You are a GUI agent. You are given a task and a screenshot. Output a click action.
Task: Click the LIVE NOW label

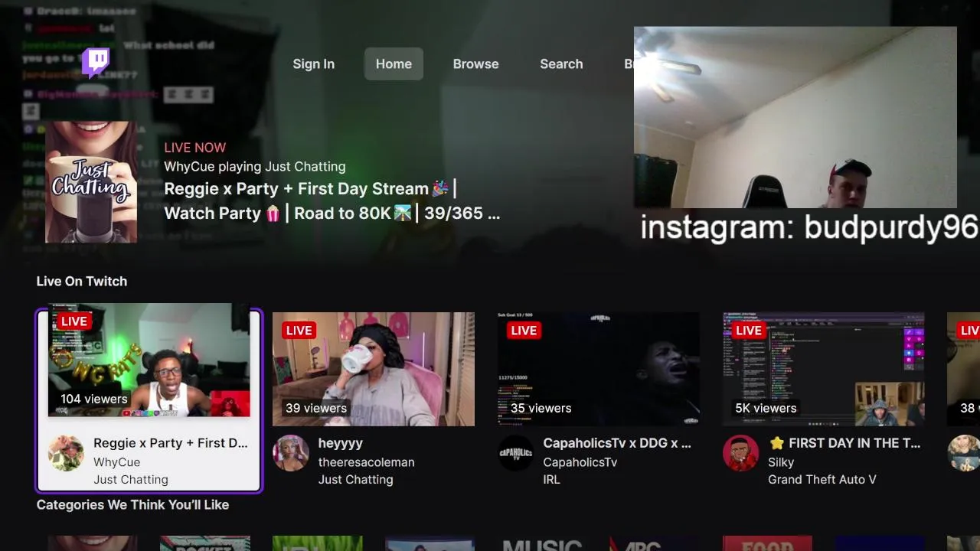pos(195,147)
